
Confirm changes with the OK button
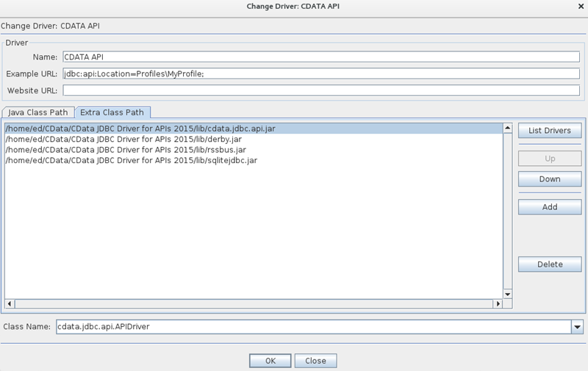click(270, 361)
